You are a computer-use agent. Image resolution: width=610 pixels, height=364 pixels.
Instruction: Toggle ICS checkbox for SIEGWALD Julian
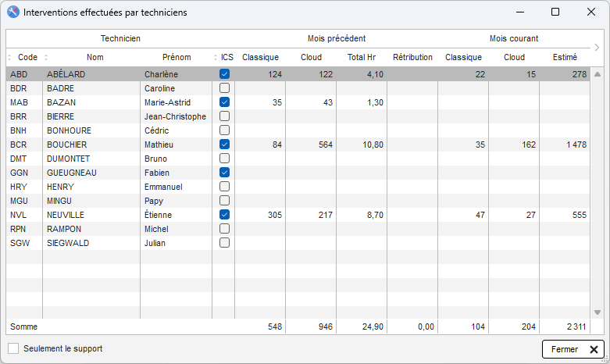click(x=225, y=243)
